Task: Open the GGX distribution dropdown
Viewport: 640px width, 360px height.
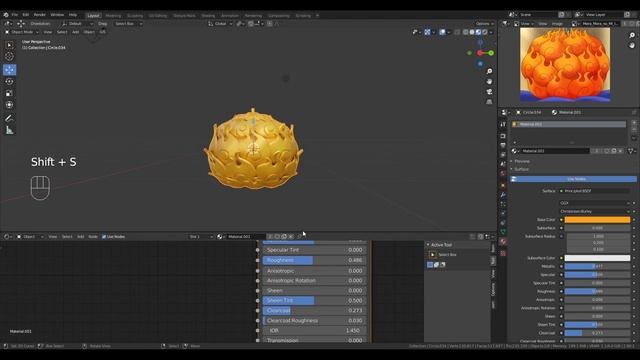Action: 595,203
